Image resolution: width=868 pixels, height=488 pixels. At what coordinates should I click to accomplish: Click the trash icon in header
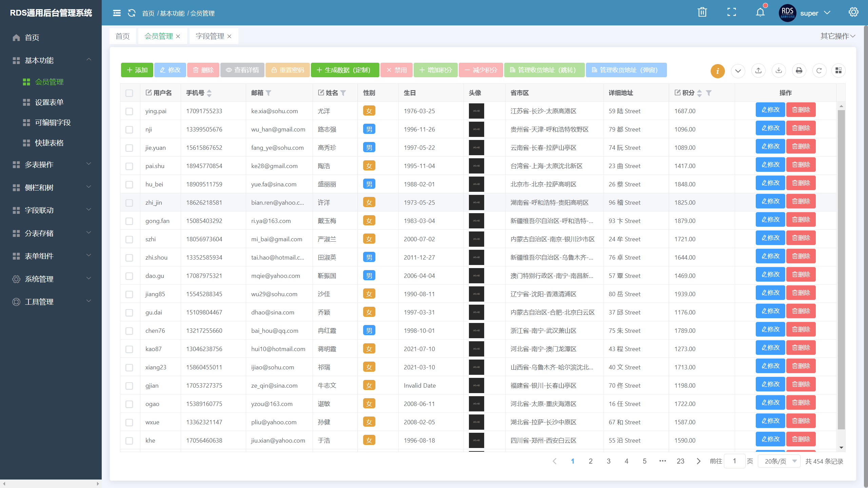[702, 13]
